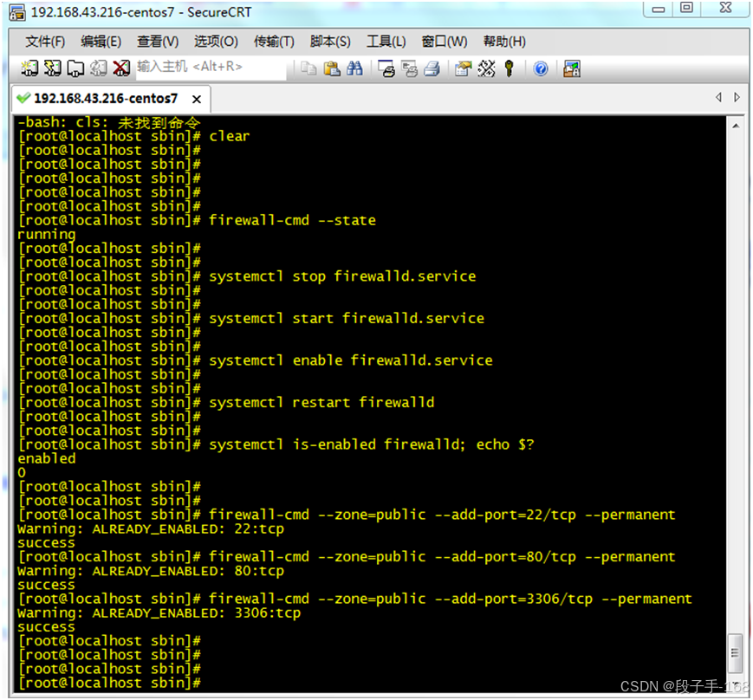This screenshot has width=753, height=700.
Task: Click 'systemctl start firewalld.service' line
Action: 347,318
